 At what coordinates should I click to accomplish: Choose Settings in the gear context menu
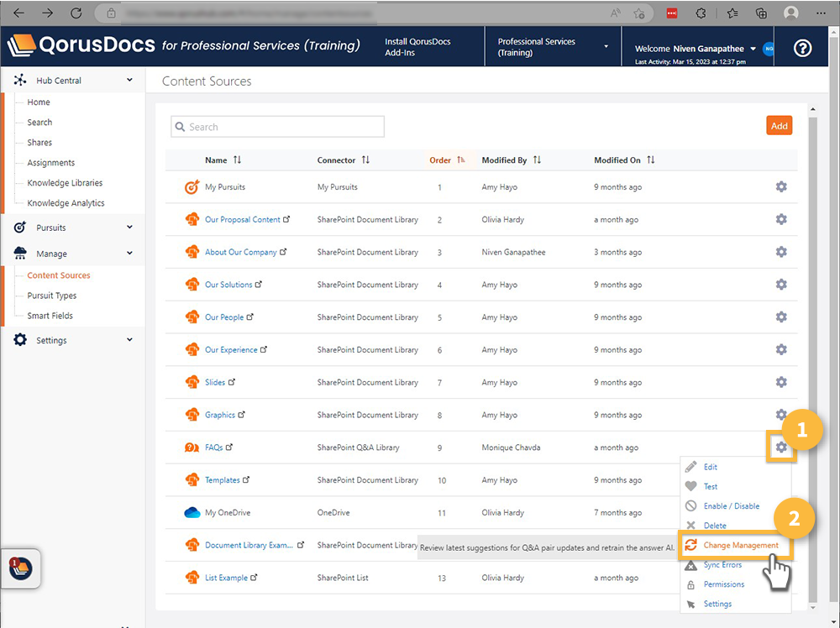point(717,604)
